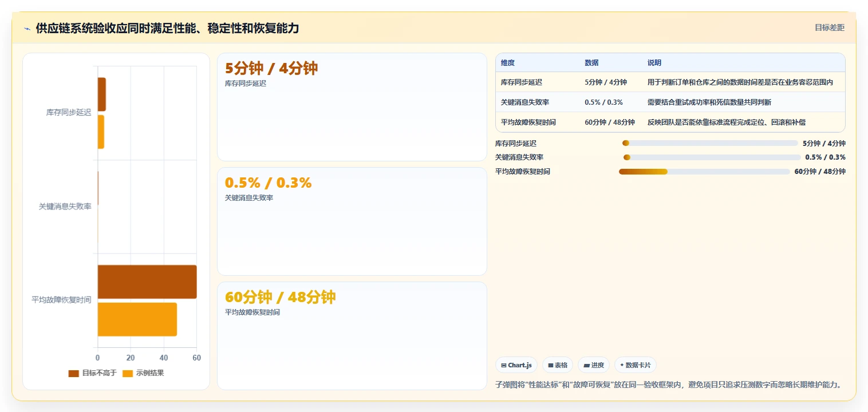Click the 60分钟 / 48分钟 data card value
This screenshot has height=412, width=868.
tap(280, 298)
